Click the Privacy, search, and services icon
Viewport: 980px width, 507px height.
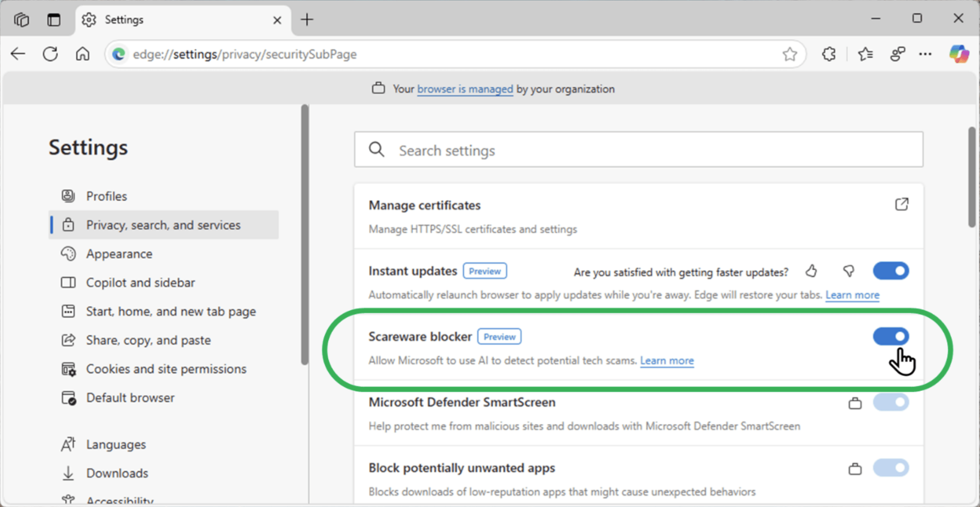pyautogui.click(x=69, y=224)
